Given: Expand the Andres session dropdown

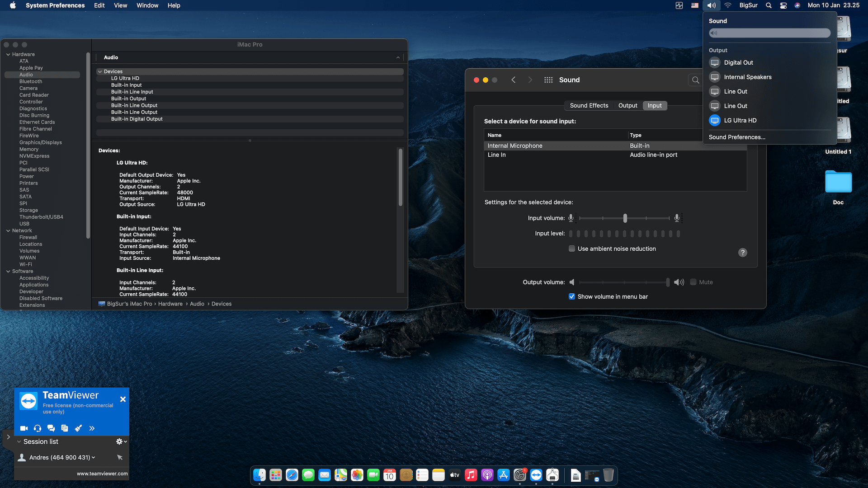Looking at the screenshot, I should (x=94, y=457).
